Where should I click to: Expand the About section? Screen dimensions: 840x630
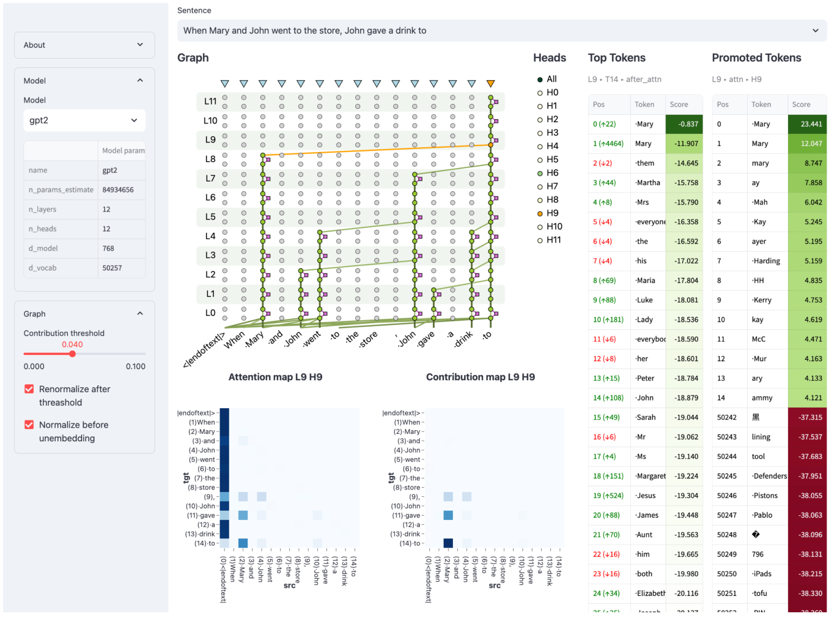point(84,45)
